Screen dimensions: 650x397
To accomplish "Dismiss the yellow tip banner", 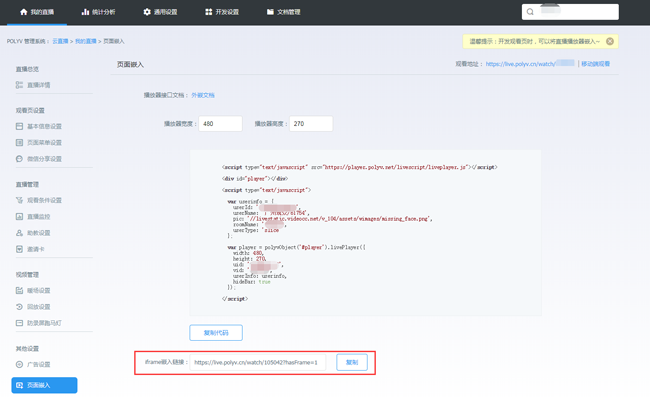I will point(610,41).
